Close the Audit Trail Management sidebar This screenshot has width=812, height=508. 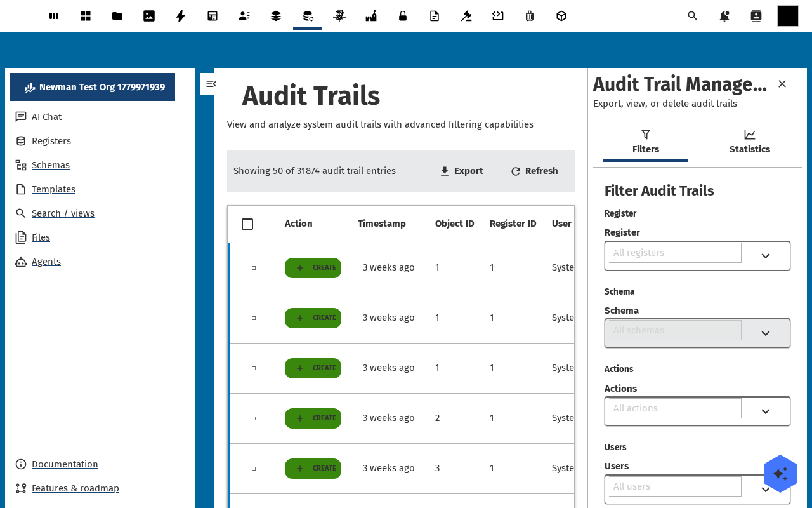point(782,84)
